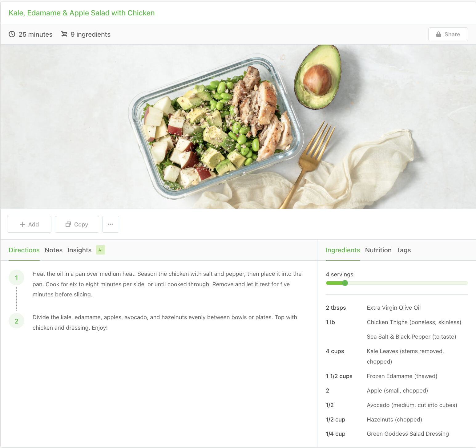Select the Ingredients tab
Viewport: 476px width, 448px height.
[x=343, y=250]
